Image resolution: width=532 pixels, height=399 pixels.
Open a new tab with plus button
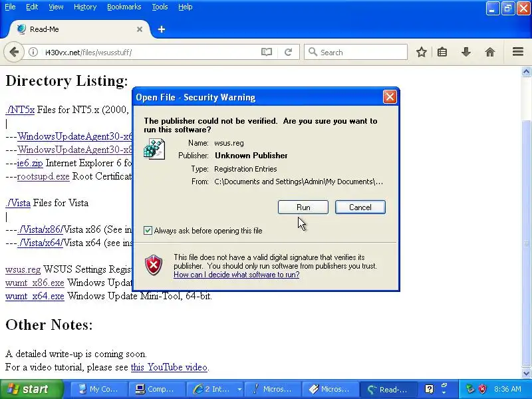pyautogui.click(x=162, y=29)
